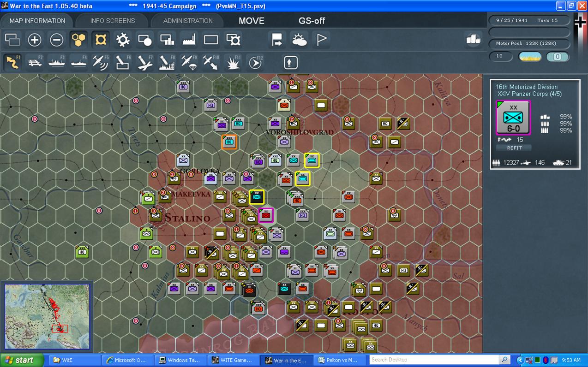
Task: Click the yellow weather indicator pill
Action: point(530,56)
